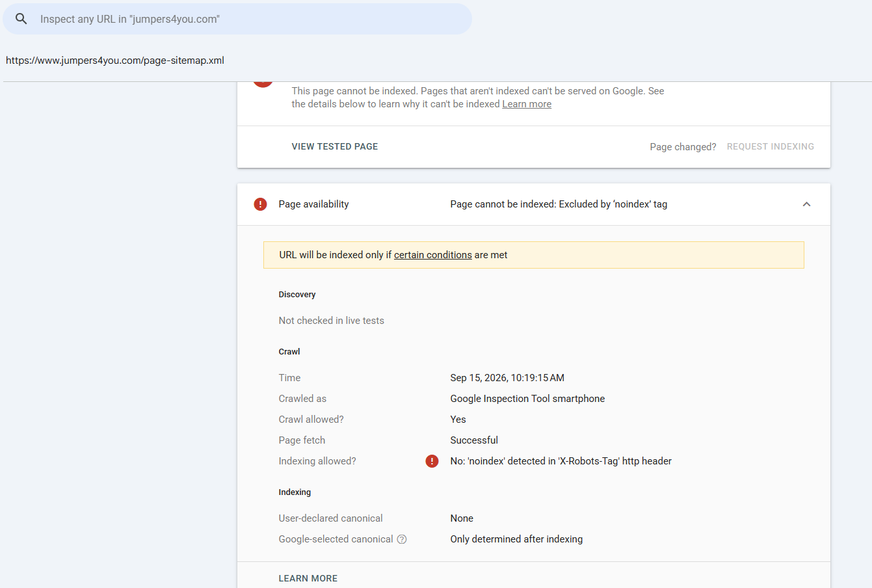Image resolution: width=872 pixels, height=588 pixels.
Task: Click REQUEST INDEXING button
Action: click(771, 147)
